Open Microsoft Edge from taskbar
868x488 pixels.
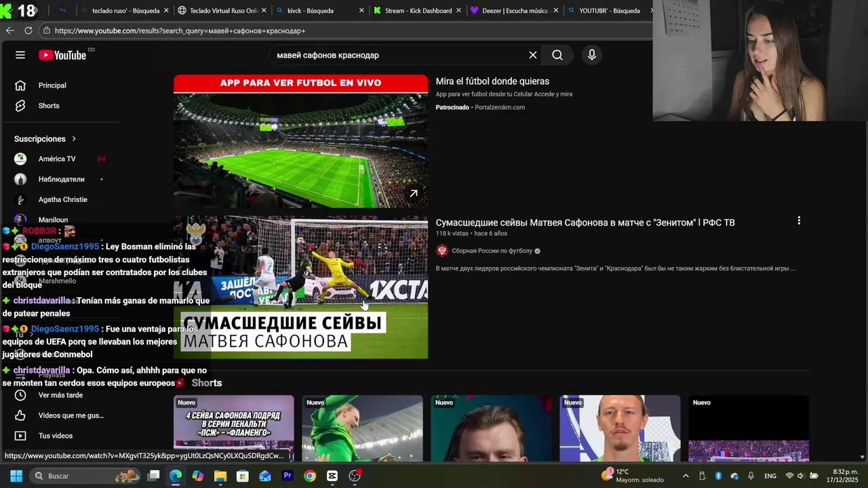coord(176,476)
